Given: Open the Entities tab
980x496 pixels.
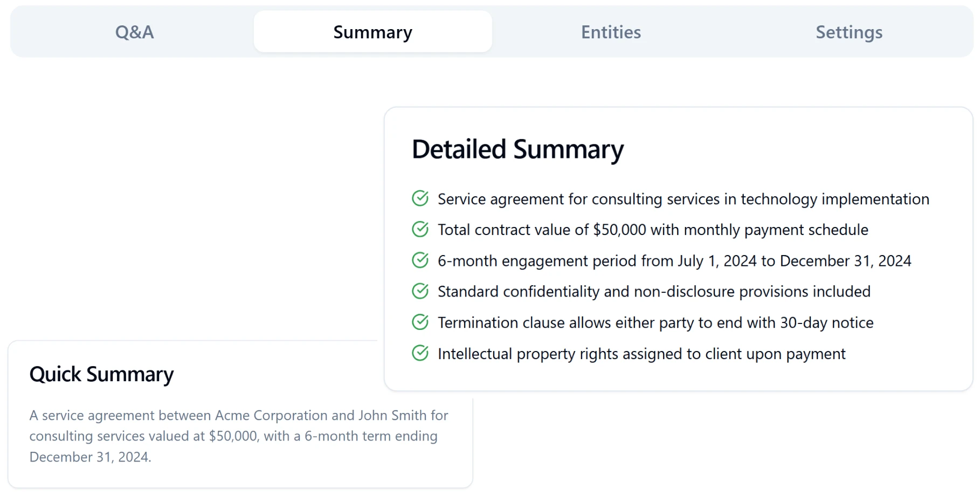Looking at the screenshot, I should (610, 32).
